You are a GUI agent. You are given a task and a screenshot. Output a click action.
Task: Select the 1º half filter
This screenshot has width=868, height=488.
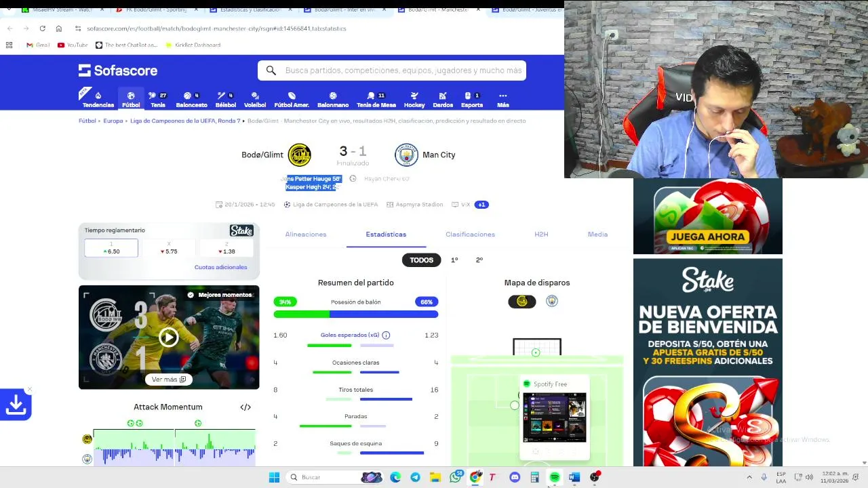click(454, 260)
